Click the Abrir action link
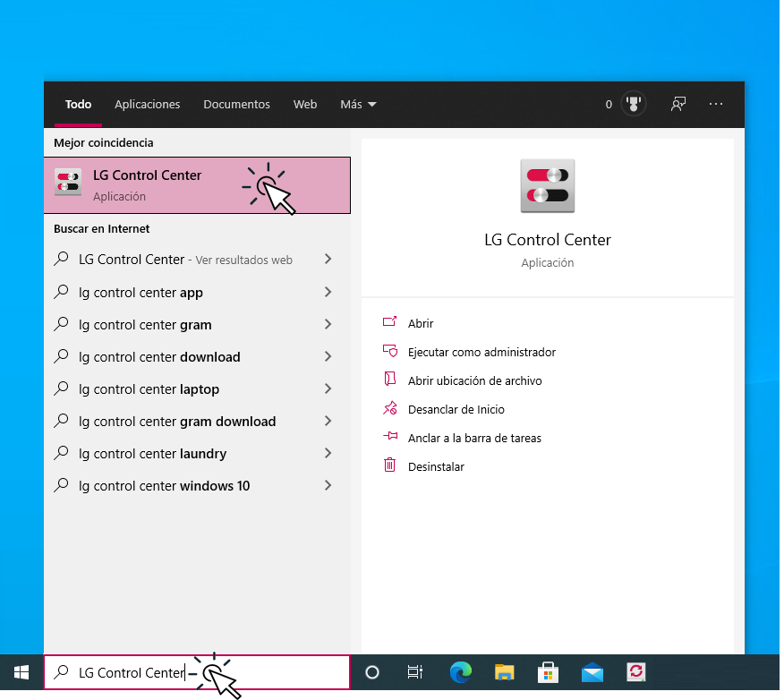Screen dimensions: 784x700 (x=421, y=323)
